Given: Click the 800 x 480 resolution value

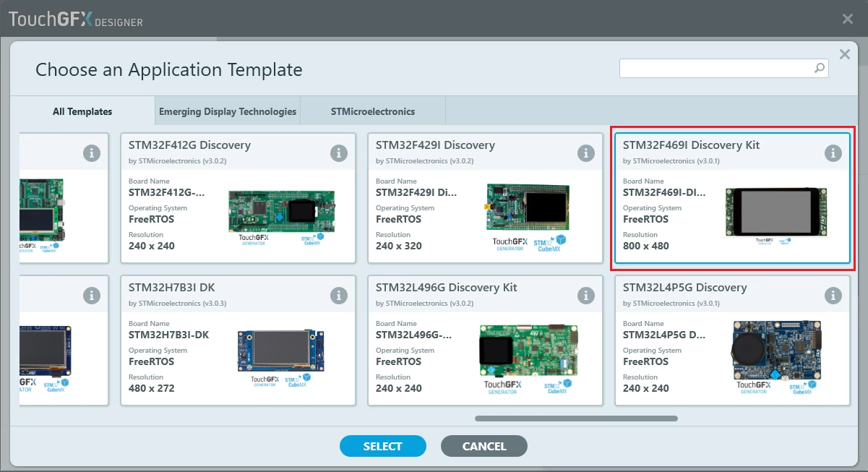Looking at the screenshot, I should click(646, 246).
